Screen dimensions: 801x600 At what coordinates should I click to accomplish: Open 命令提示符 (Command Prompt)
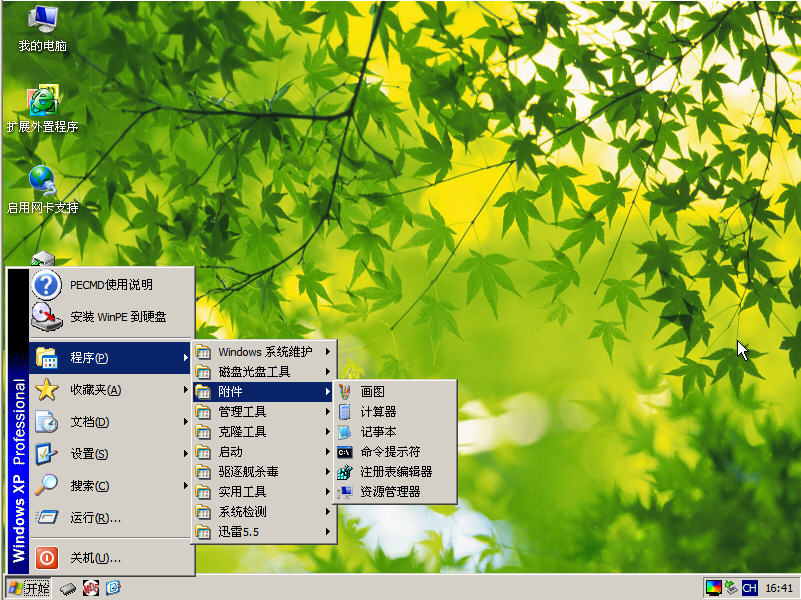[x=389, y=452]
